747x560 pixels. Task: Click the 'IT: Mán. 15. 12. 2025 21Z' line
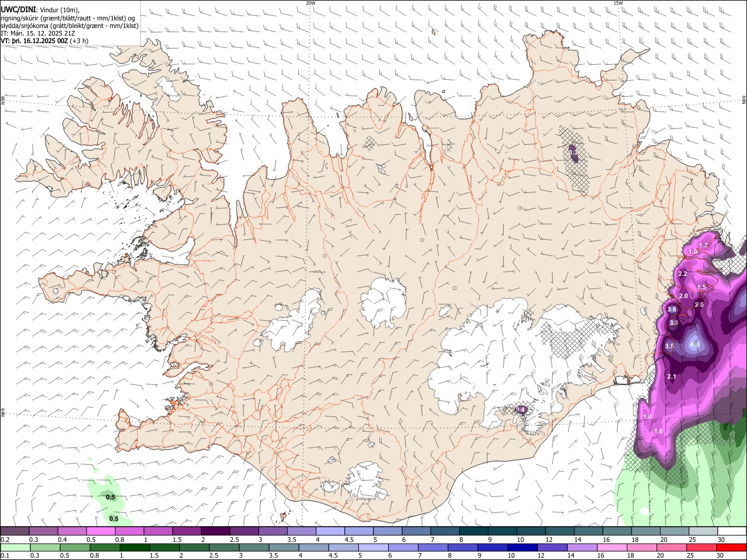(x=38, y=33)
